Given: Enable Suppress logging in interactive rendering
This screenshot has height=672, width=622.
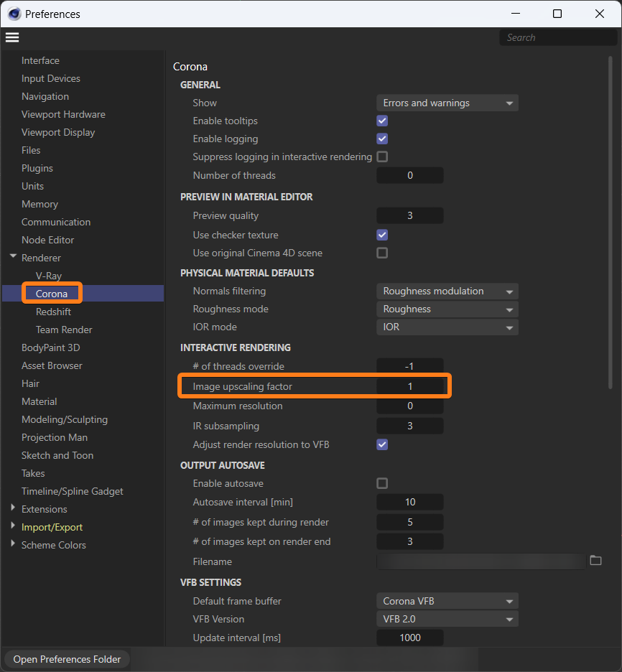Looking at the screenshot, I should tap(382, 157).
